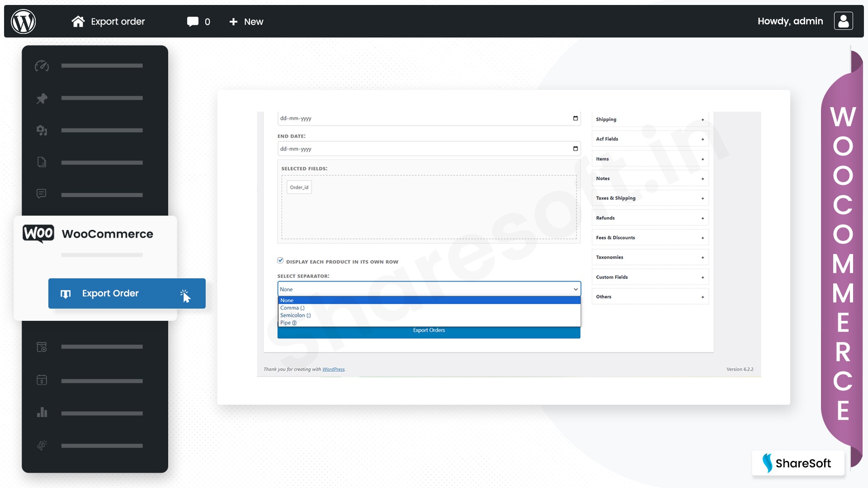Open the end date calendar picker icon
Image resolution: width=868 pixels, height=488 pixels.
[576, 149]
